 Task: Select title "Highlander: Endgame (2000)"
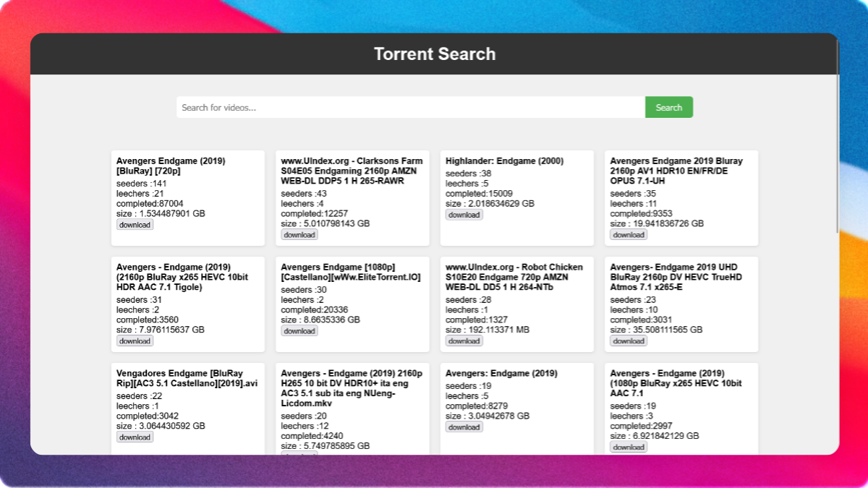504,161
